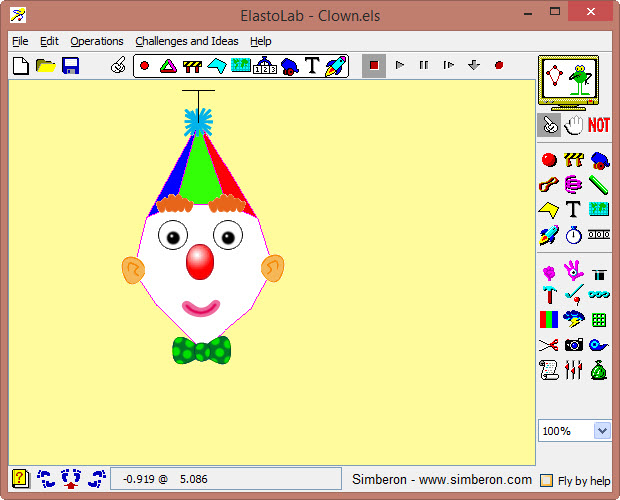Click the play simulation button
Viewport: 620px width, 500px height.
(399, 65)
